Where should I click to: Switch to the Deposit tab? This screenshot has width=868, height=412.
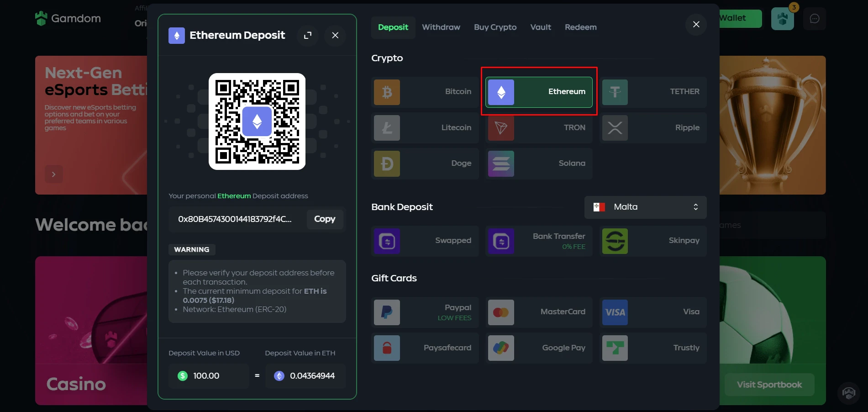tap(393, 27)
